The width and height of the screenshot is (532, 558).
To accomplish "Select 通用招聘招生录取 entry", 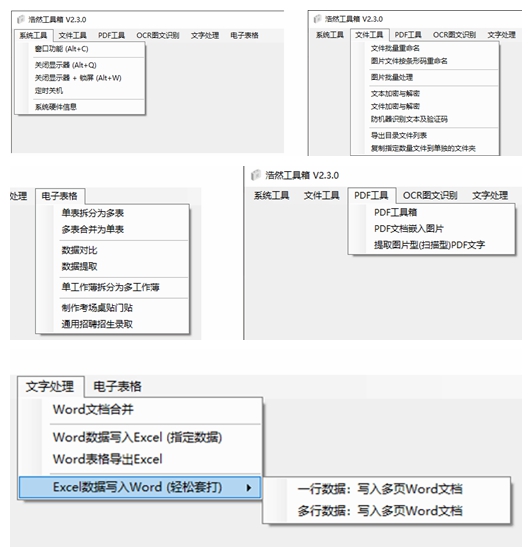I will (97, 324).
